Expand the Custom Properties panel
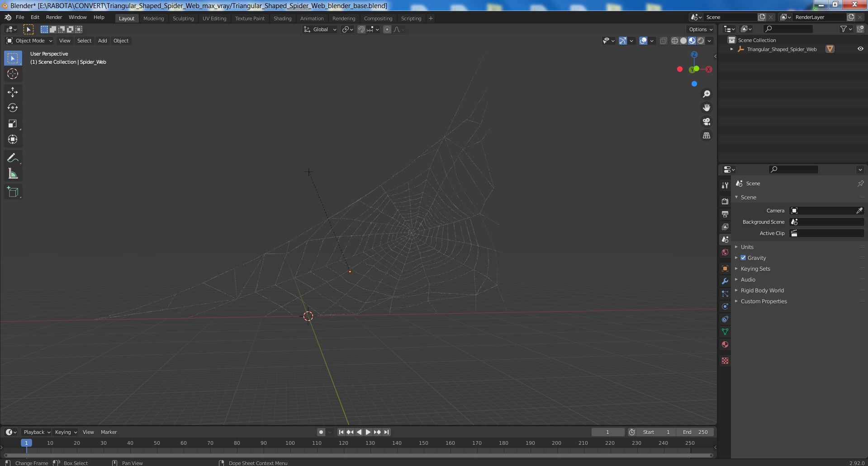The width and height of the screenshot is (868, 466). [764, 301]
